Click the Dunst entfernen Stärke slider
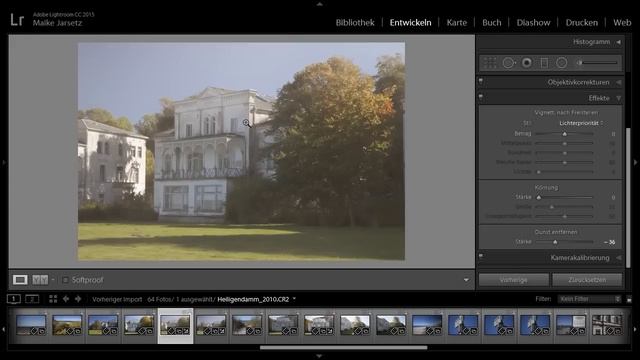The width and height of the screenshot is (640, 360). click(x=564, y=242)
